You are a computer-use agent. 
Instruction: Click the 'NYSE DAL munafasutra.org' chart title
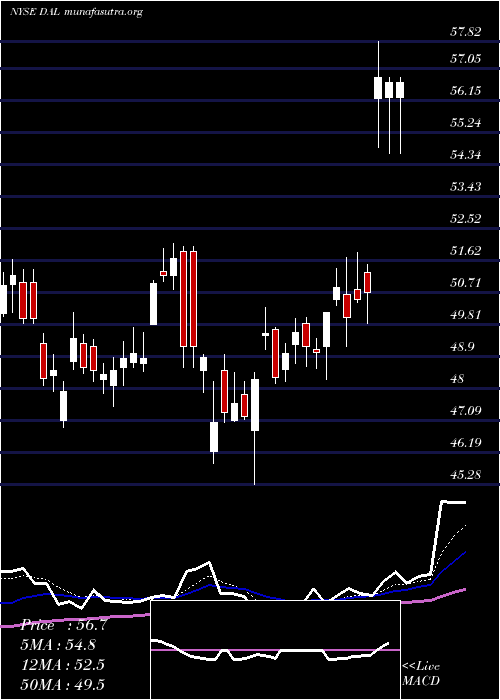[76, 12]
